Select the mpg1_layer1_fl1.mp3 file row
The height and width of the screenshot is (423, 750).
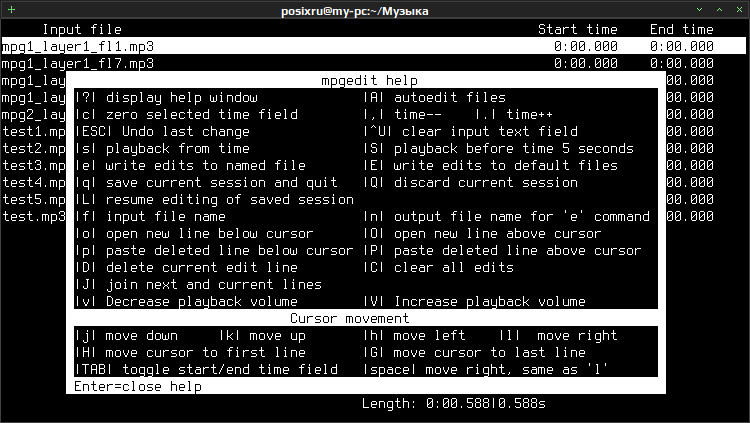tap(374, 46)
